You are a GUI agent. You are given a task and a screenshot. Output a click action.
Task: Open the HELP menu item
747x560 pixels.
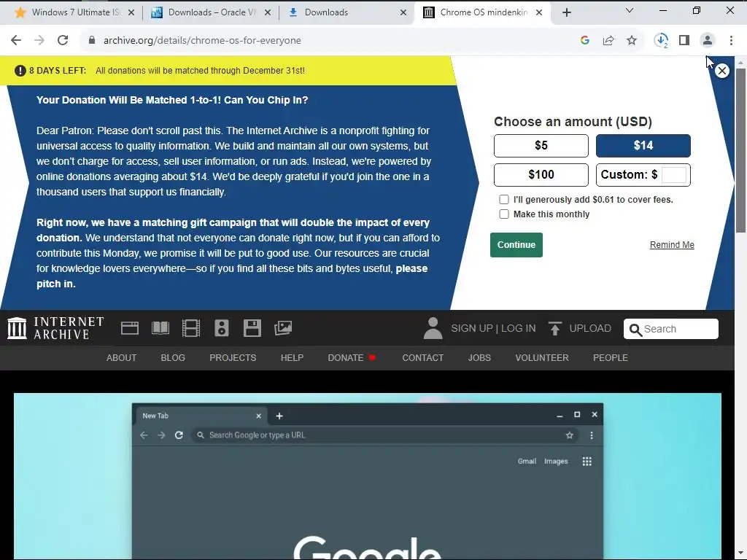click(292, 357)
